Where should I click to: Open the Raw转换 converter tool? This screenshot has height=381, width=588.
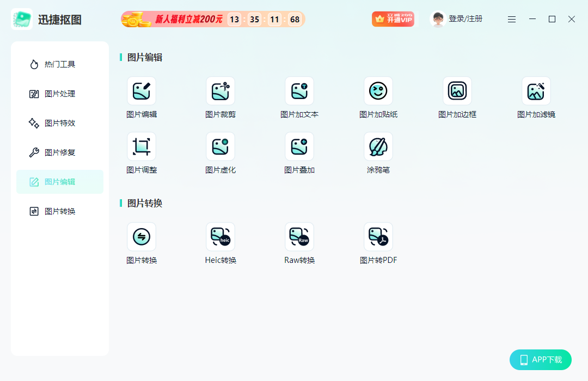pyautogui.click(x=299, y=243)
